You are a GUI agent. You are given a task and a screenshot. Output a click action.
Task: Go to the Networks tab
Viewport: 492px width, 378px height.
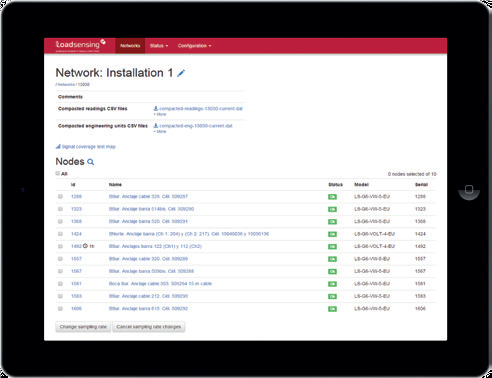130,46
